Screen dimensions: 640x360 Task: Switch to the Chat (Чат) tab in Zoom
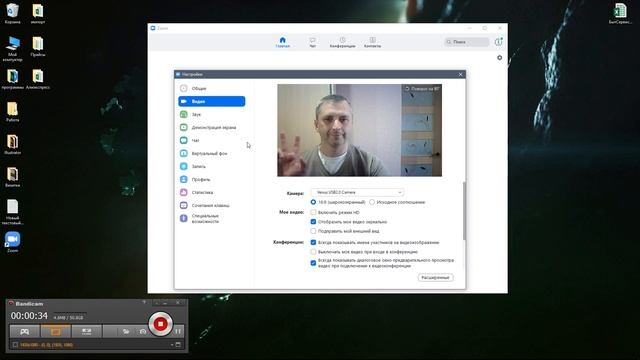tap(312, 42)
